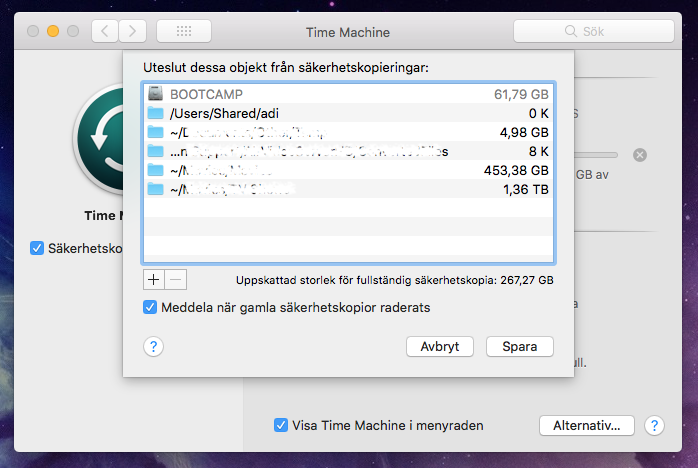Click the 0 K size value
This screenshot has width=698, height=468.
click(x=539, y=113)
